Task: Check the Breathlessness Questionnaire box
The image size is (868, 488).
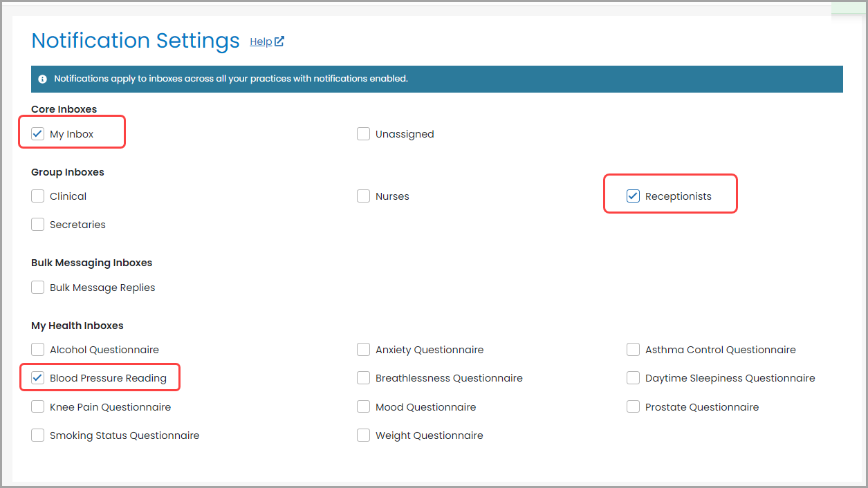Action: pos(364,378)
